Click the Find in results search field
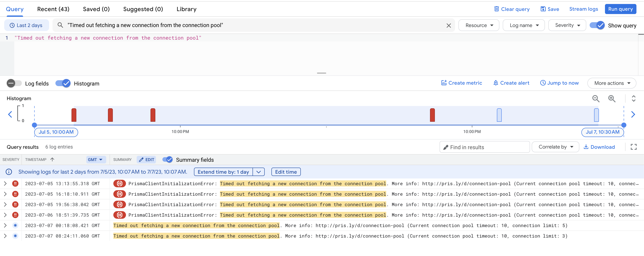Viewport: 644px width, 256px height. pyautogui.click(x=484, y=147)
